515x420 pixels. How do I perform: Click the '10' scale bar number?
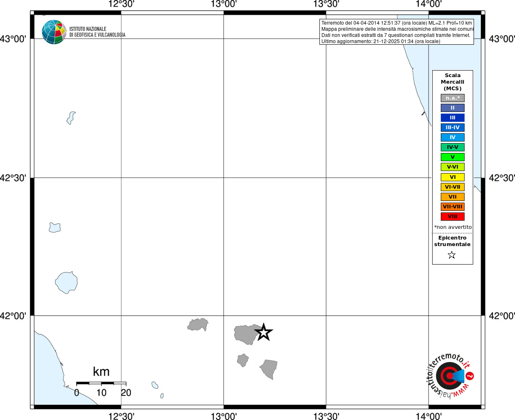pos(101,393)
